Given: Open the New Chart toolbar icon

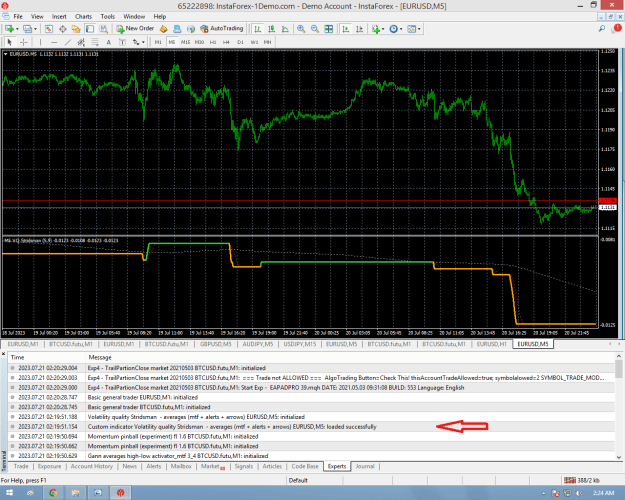Looking at the screenshot, I should click(9, 29).
